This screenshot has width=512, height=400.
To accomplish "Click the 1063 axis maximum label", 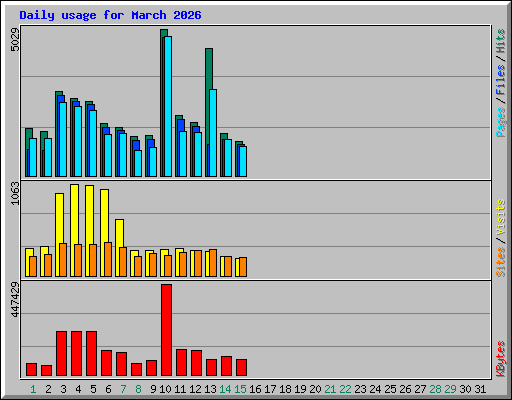I will pos(15,193).
